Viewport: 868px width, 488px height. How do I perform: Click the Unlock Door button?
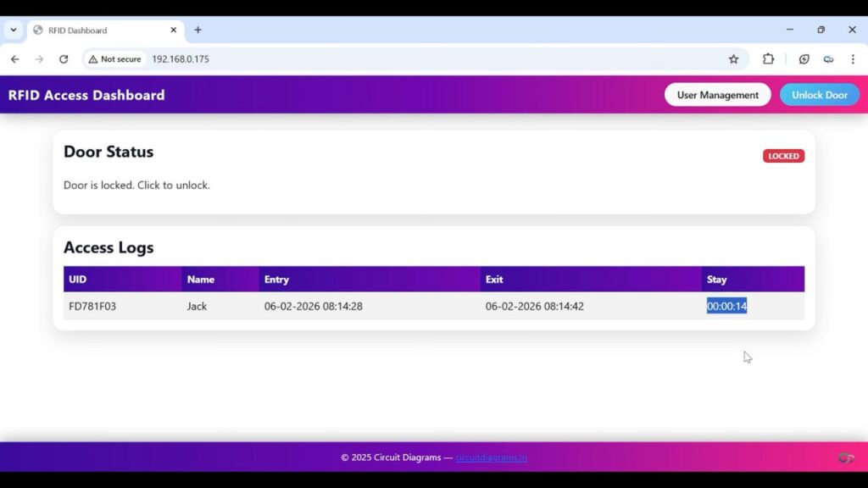point(820,95)
